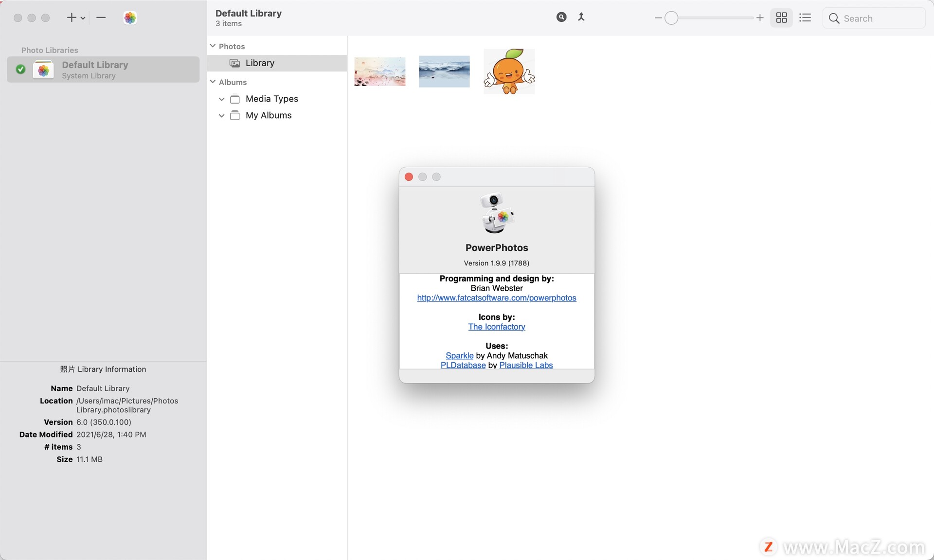
Task: Open The Iconfactory link
Action: [x=497, y=327]
